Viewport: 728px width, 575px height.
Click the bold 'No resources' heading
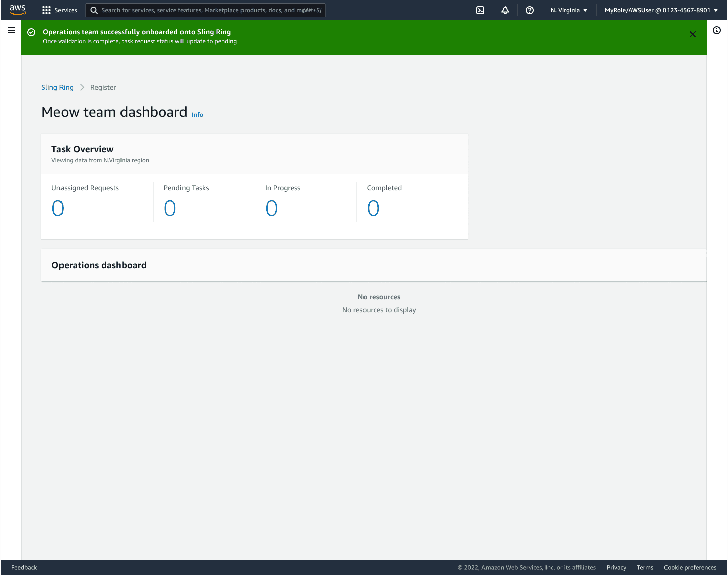[379, 297]
